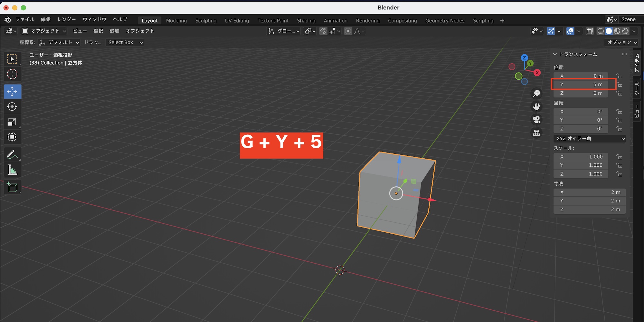Click the 追加 menu button

point(114,31)
